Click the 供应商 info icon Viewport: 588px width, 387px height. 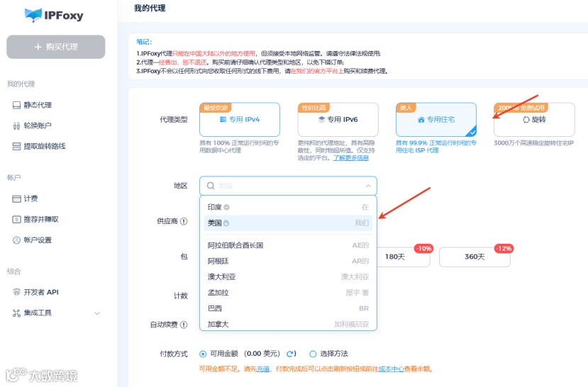click(184, 221)
